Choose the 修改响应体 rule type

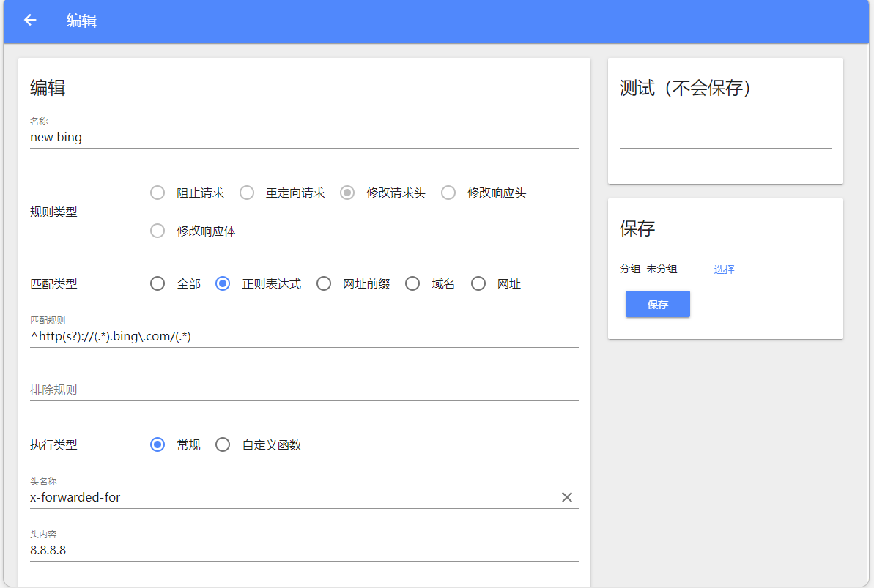[x=157, y=230]
